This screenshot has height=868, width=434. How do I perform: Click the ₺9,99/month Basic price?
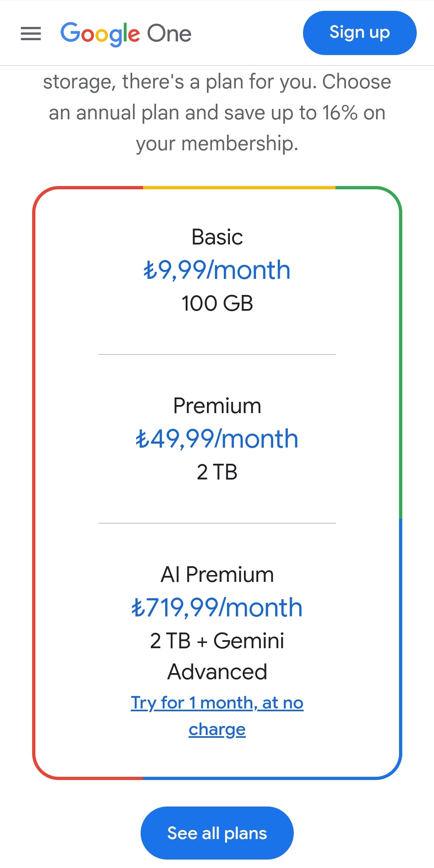tap(217, 270)
